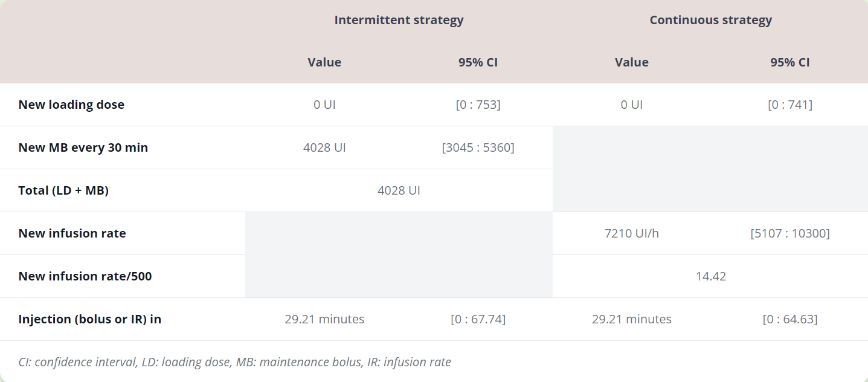Click the intermittent loading dose value 0 UI
This screenshot has height=382, width=868.
pyautogui.click(x=324, y=105)
